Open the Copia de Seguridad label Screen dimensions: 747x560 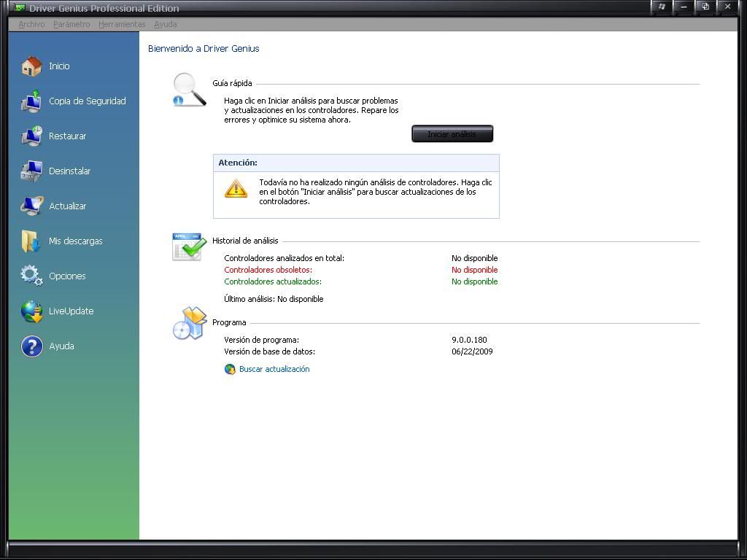pos(88,101)
